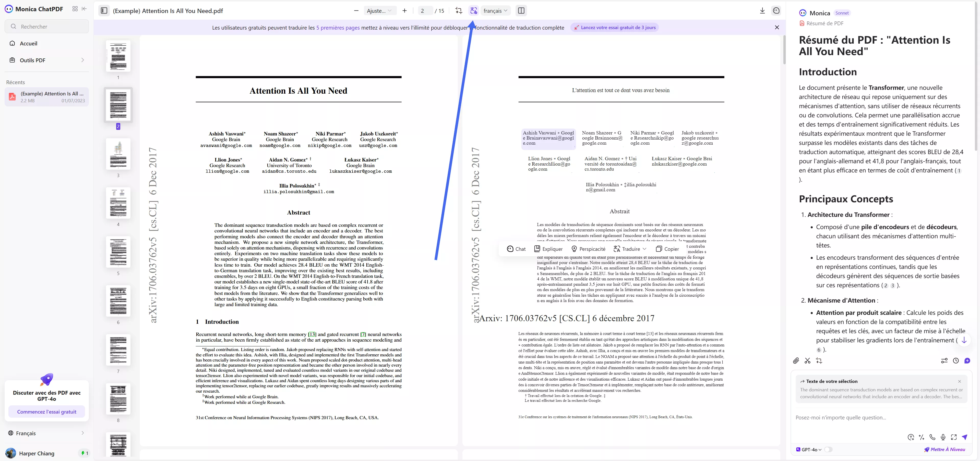Open recent file Attention Is All You Need

point(47,97)
